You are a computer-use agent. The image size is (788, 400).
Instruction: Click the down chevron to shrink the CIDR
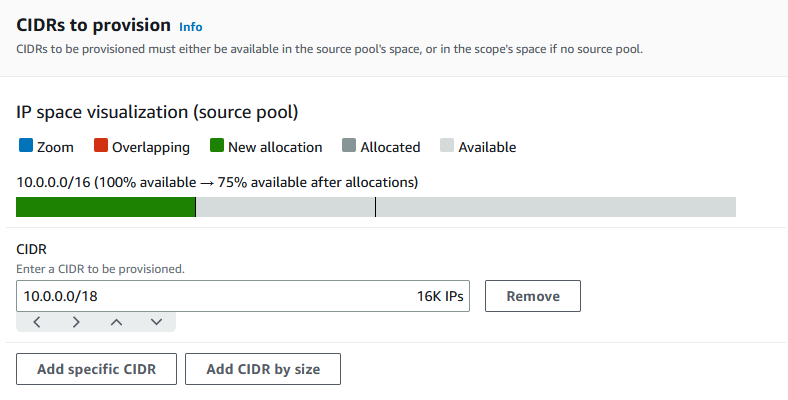click(x=156, y=322)
